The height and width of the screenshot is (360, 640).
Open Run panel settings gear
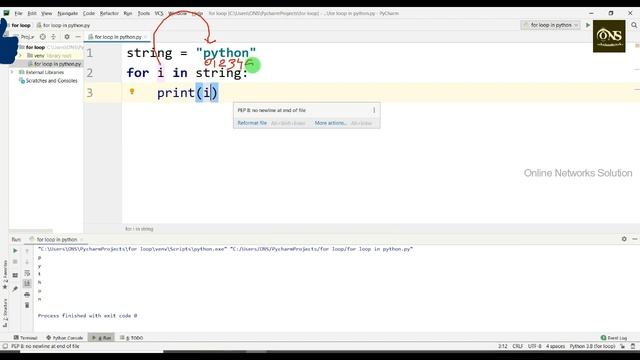click(x=624, y=239)
